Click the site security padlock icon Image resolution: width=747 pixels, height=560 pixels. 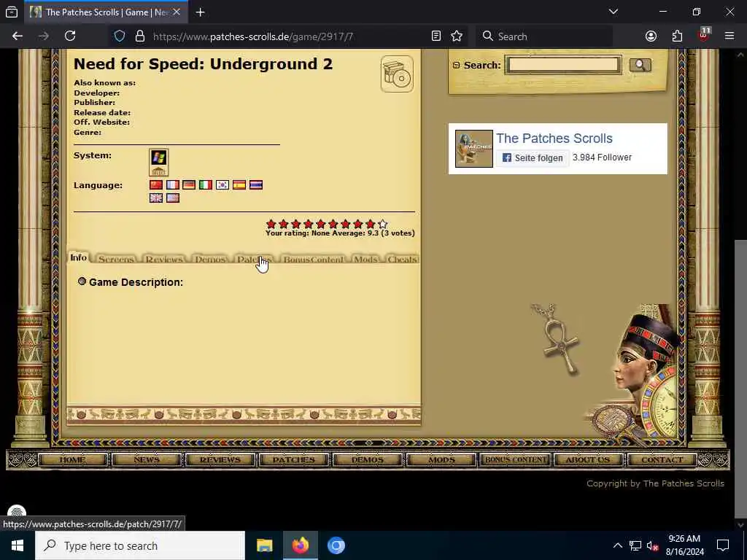click(x=139, y=36)
